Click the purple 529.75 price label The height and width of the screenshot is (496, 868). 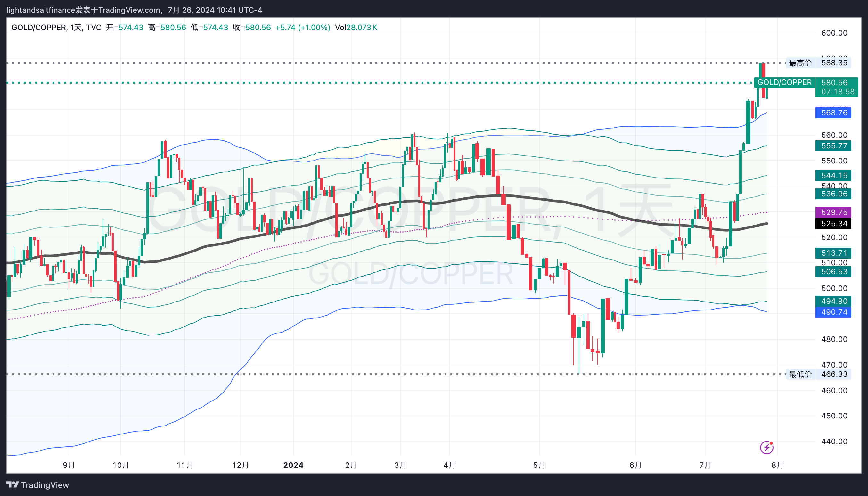point(833,212)
